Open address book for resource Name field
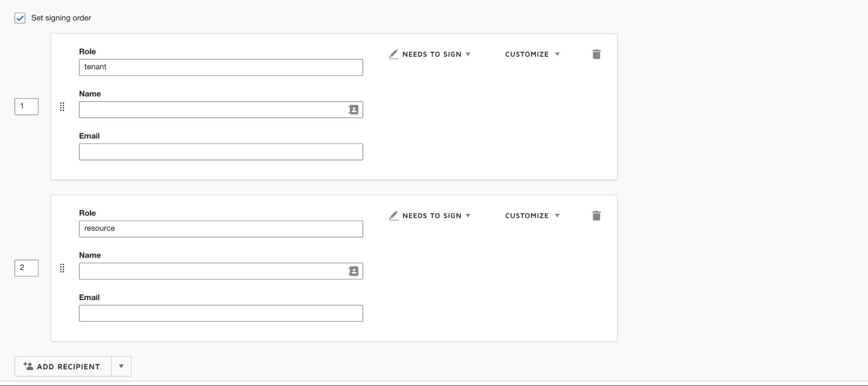868x386 pixels. click(x=353, y=271)
